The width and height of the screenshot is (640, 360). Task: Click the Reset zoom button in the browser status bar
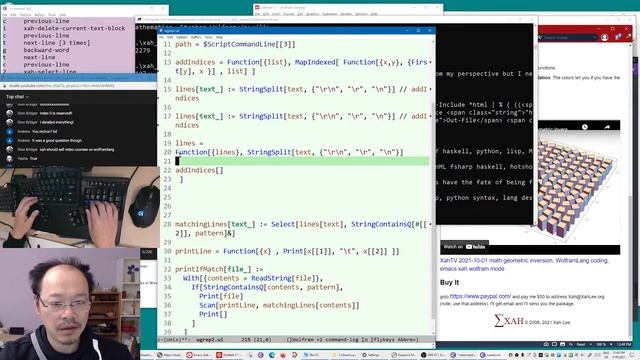click(x=581, y=344)
